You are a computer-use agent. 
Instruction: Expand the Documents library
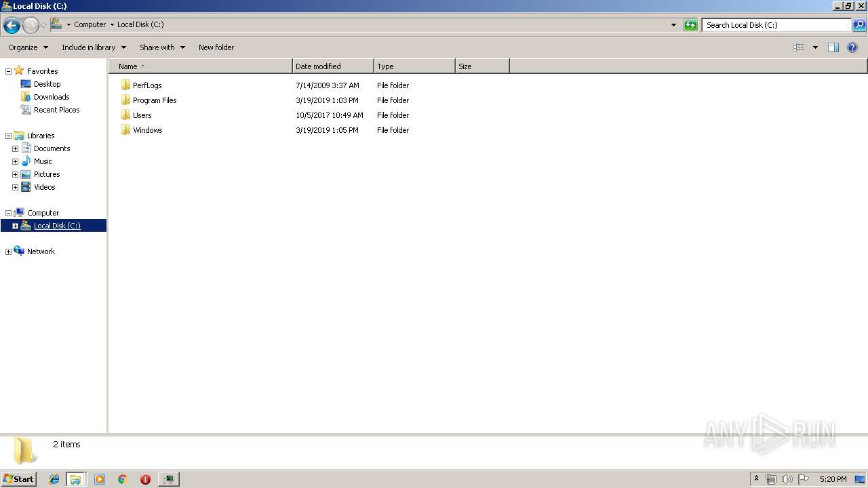click(x=15, y=148)
